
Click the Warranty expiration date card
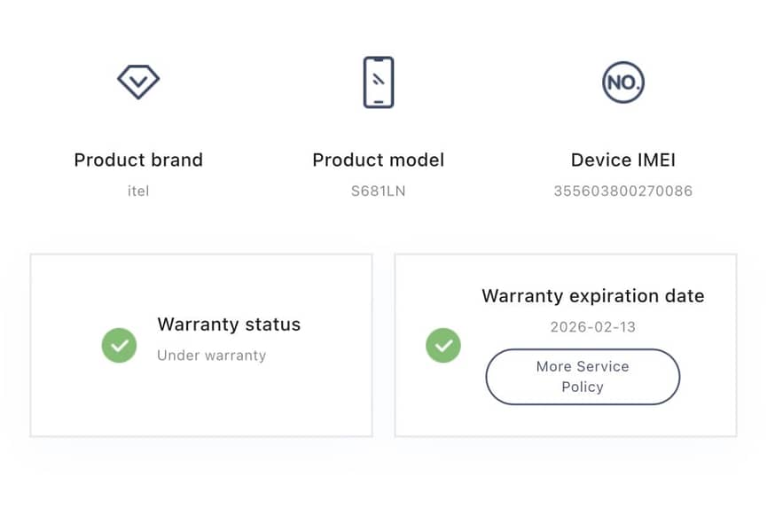click(566, 345)
